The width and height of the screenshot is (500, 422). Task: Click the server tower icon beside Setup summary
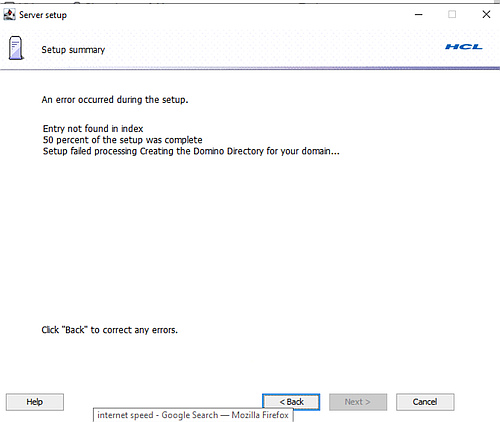tap(16, 48)
